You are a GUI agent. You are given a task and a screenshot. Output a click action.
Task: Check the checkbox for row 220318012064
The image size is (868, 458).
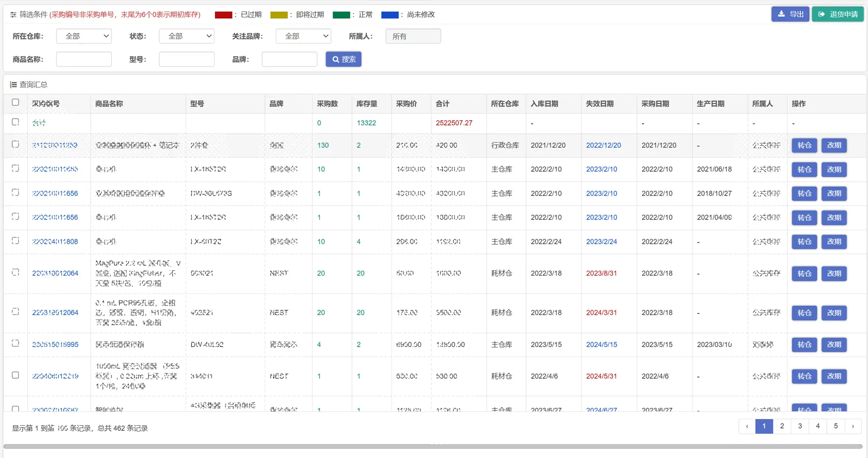click(15, 273)
